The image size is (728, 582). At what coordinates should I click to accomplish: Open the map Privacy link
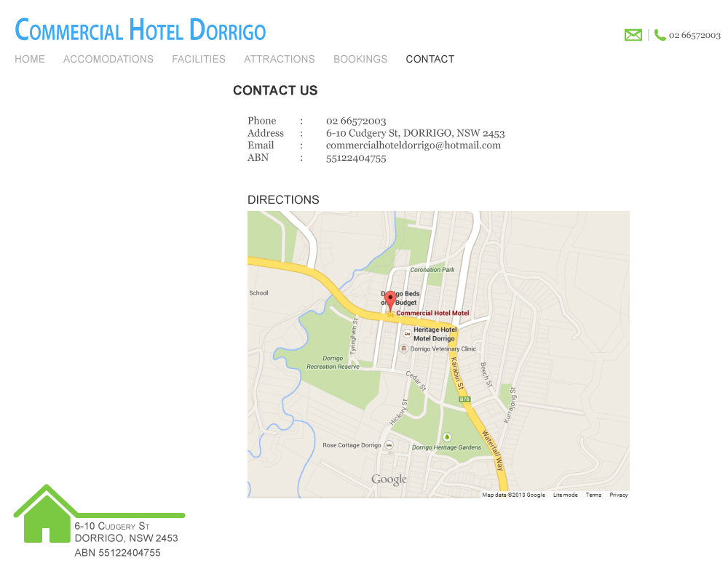(x=618, y=495)
